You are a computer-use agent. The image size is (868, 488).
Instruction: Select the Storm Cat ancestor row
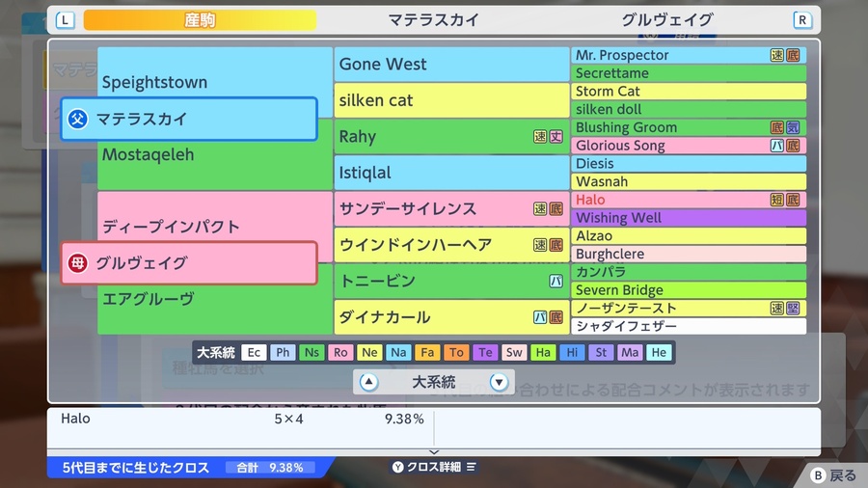(x=689, y=92)
